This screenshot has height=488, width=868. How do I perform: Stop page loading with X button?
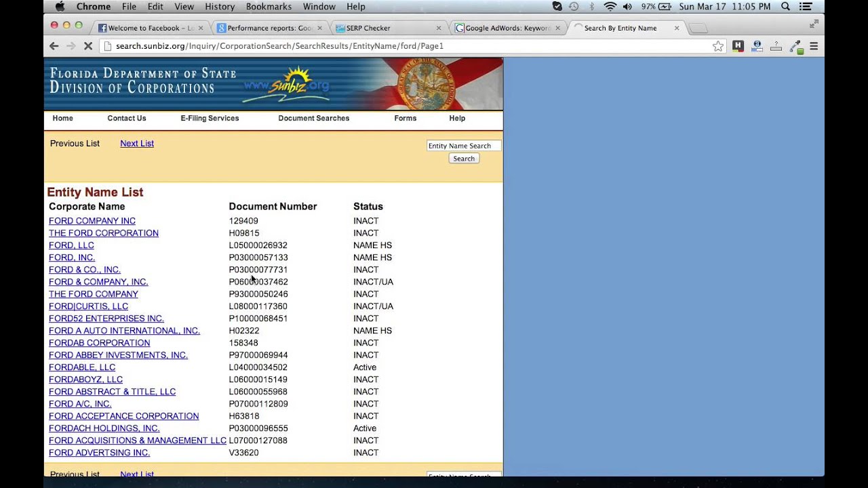89,46
